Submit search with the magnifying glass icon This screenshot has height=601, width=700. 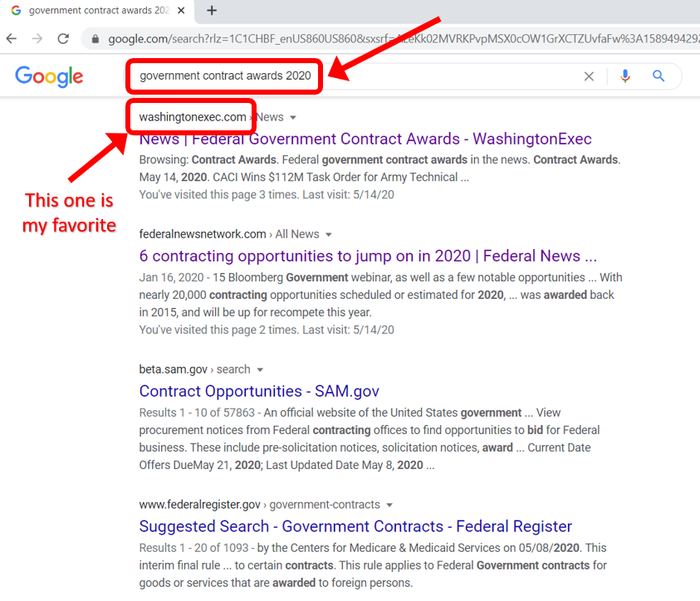pyautogui.click(x=658, y=76)
